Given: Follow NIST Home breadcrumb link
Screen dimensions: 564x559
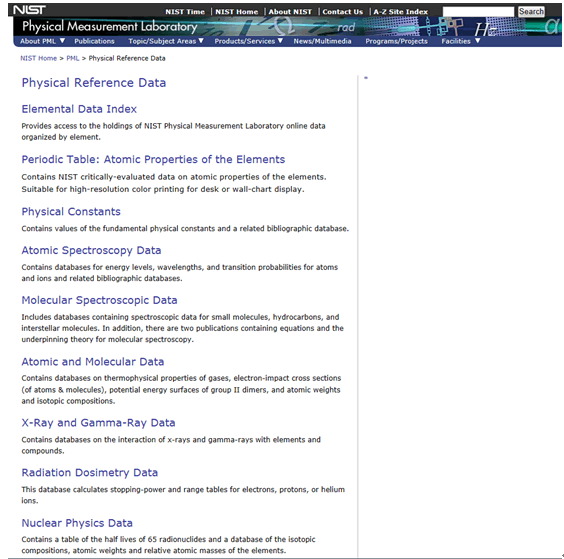Looking at the screenshot, I should [38, 58].
